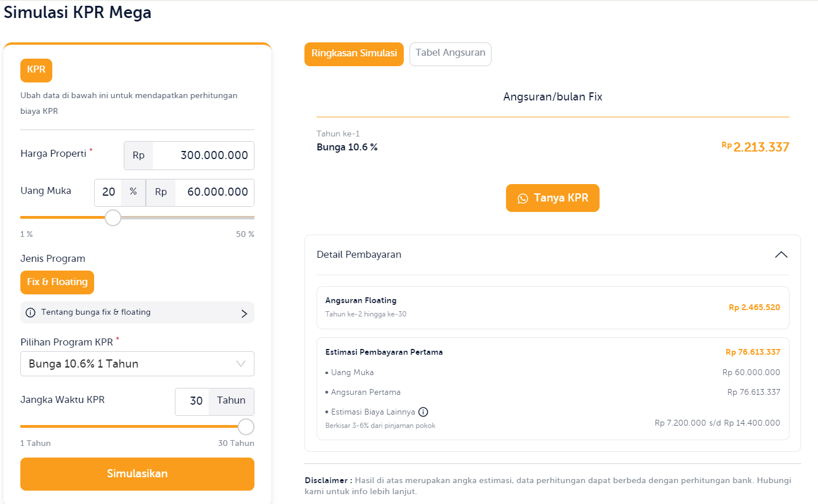Click the info icon next to Tentang bunga
The width and height of the screenshot is (818, 504).
(x=31, y=312)
